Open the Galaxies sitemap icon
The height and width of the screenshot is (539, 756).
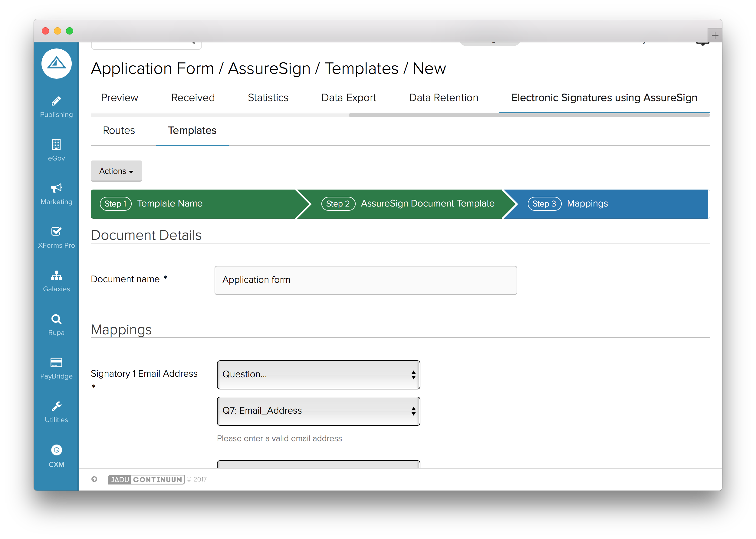click(56, 275)
